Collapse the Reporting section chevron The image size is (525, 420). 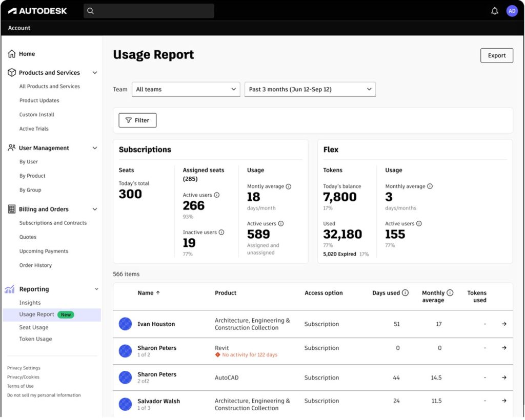click(x=96, y=289)
